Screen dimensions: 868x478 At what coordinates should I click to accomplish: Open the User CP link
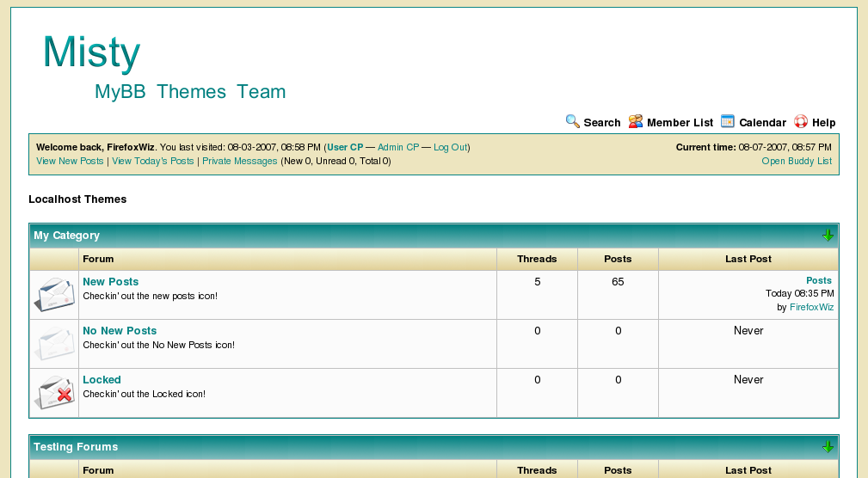pyautogui.click(x=345, y=148)
